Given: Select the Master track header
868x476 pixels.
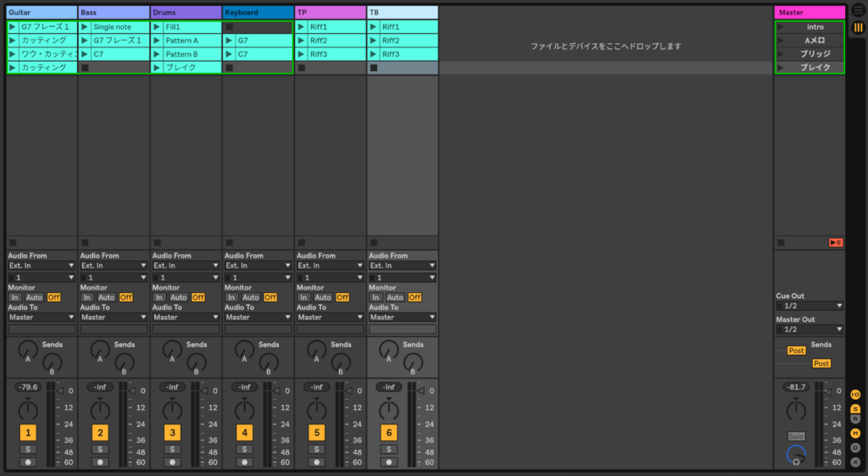Looking at the screenshot, I should tap(809, 13).
